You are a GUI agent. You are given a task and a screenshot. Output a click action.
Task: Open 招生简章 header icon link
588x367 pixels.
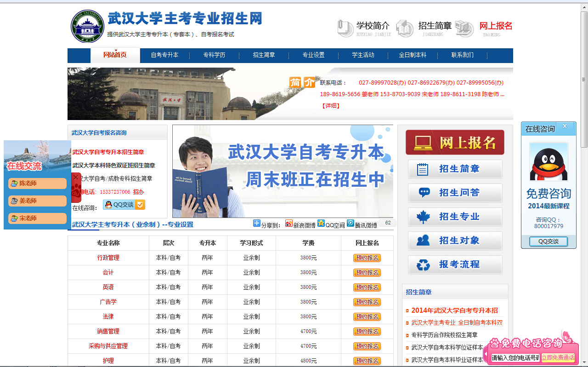coord(424,29)
